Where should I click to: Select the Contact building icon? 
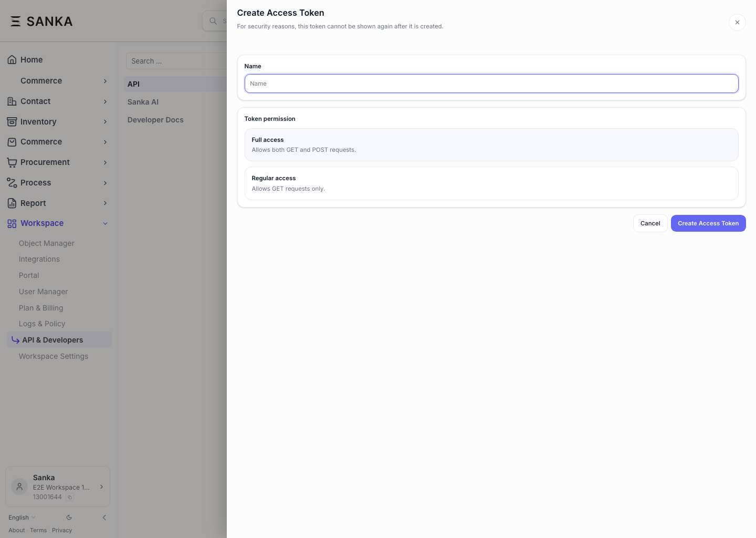(x=12, y=101)
